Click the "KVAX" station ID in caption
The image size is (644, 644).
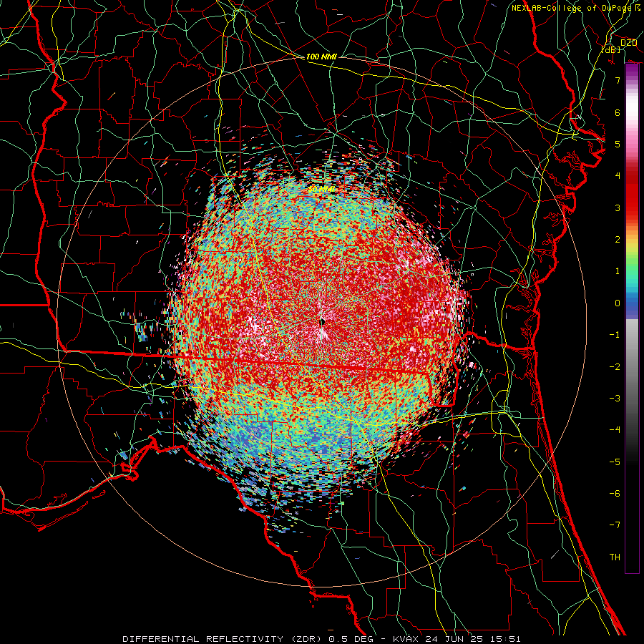pyautogui.click(x=406, y=639)
